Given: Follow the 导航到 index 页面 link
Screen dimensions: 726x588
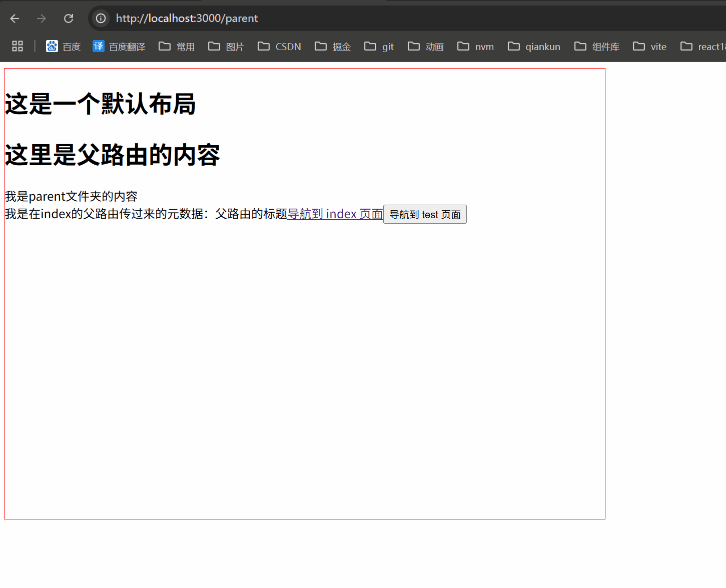Looking at the screenshot, I should coord(335,214).
